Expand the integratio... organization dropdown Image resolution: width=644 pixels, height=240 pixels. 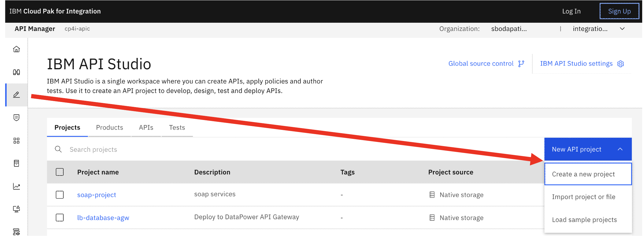coord(622,29)
